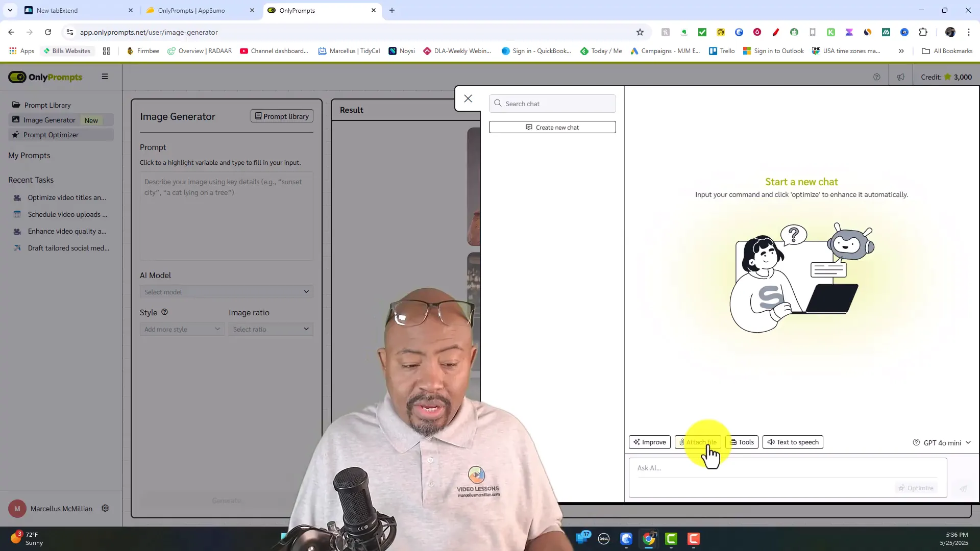Toggle the sidebar hamburger menu icon
980x551 pixels.
(105, 77)
